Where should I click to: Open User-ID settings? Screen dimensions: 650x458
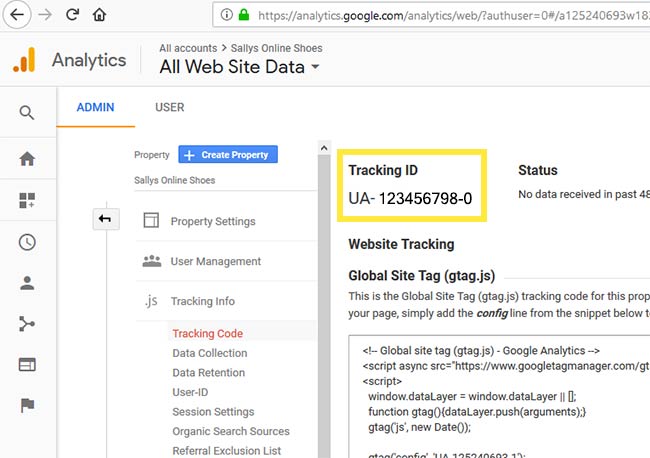coord(190,392)
